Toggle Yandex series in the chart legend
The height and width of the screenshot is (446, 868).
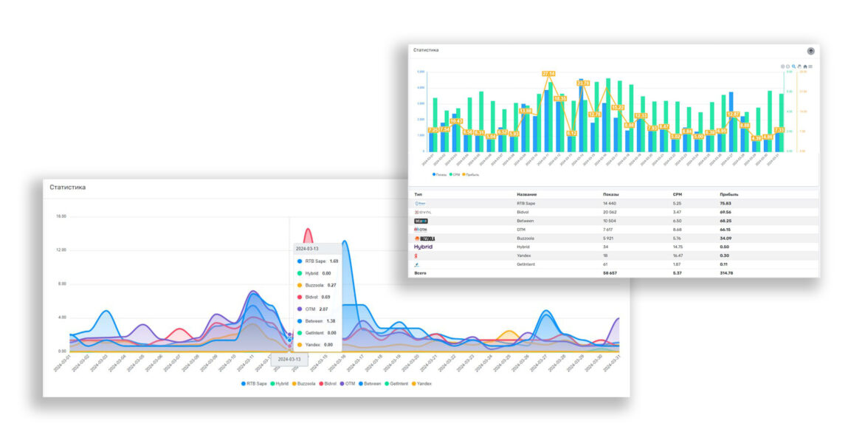(x=421, y=383)
